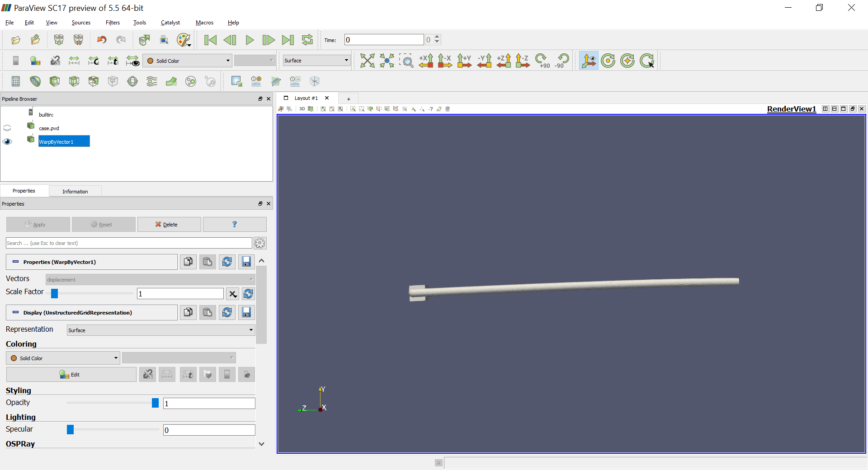Viewport: 868px width, 470px height.
Task: Show case.pvd with its eye toggle
Action: tap(7, 128)
